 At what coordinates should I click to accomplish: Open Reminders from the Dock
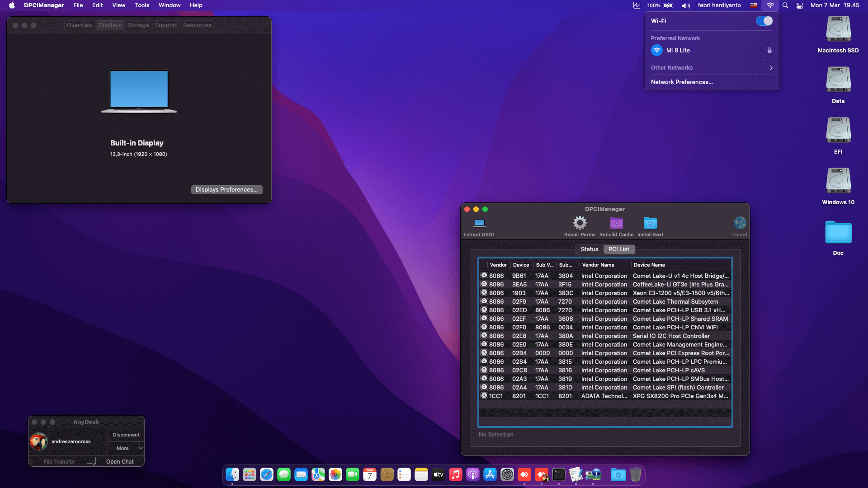click(404, 474)
